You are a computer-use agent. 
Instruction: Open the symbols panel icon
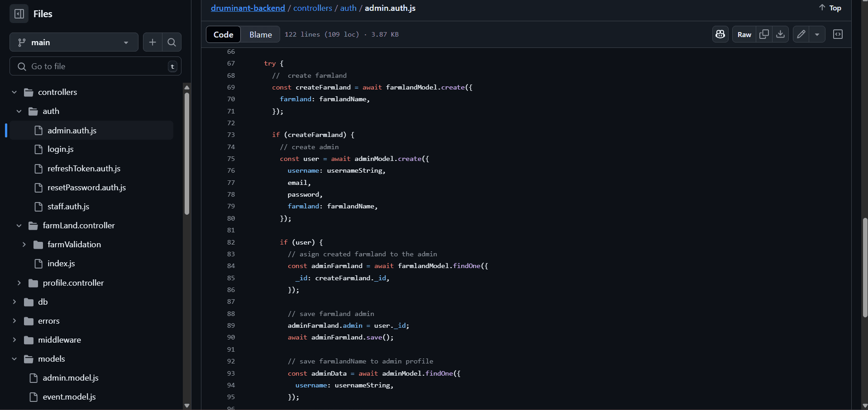tap(838, 34)
